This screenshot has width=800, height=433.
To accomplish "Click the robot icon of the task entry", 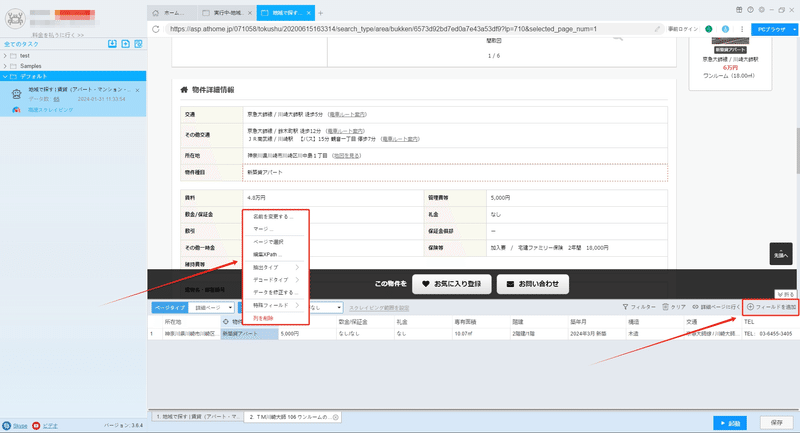I will click(16, 94).
